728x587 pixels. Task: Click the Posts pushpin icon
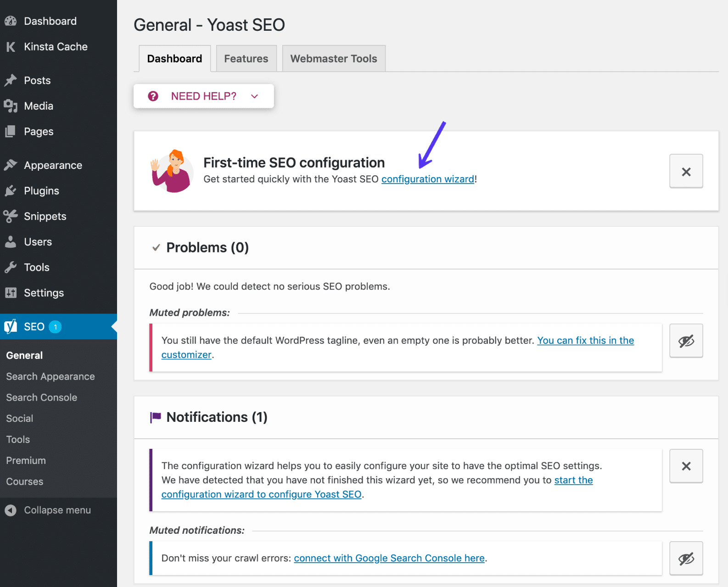tap(11, 80)
